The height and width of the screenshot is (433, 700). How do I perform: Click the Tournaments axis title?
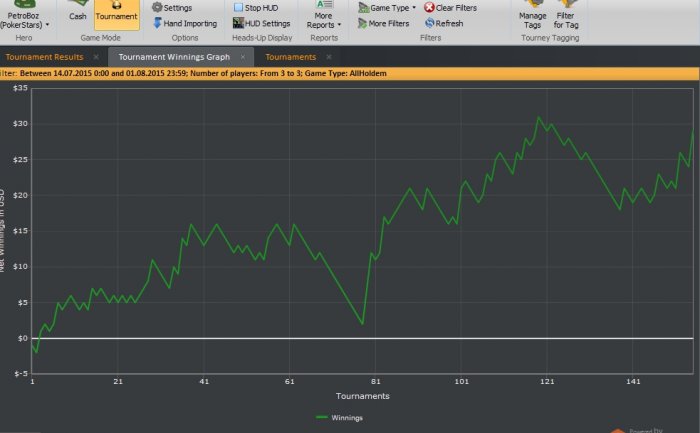point(362,396)
